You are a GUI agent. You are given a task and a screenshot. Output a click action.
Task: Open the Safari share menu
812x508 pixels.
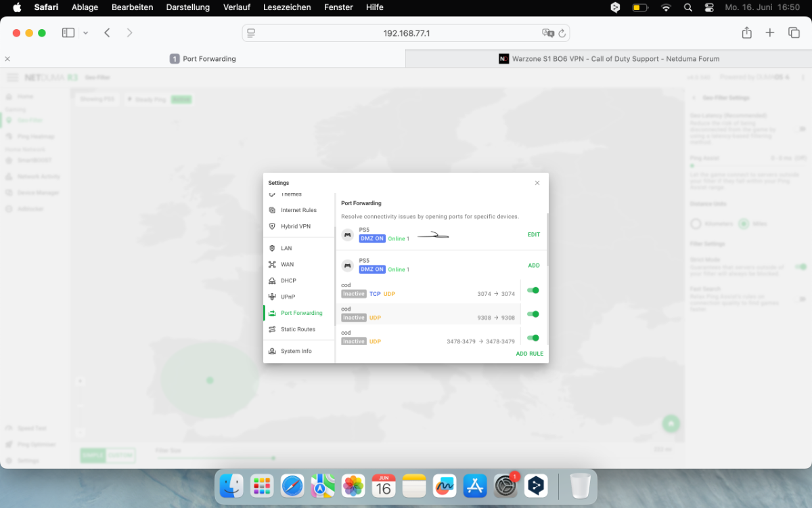click(746, 33)
